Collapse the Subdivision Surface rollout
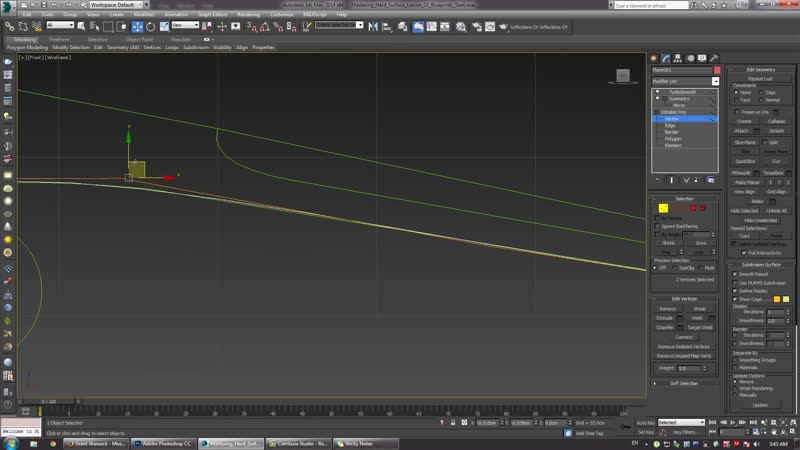This screenshot has height=450, width=800. coord(761,265)
